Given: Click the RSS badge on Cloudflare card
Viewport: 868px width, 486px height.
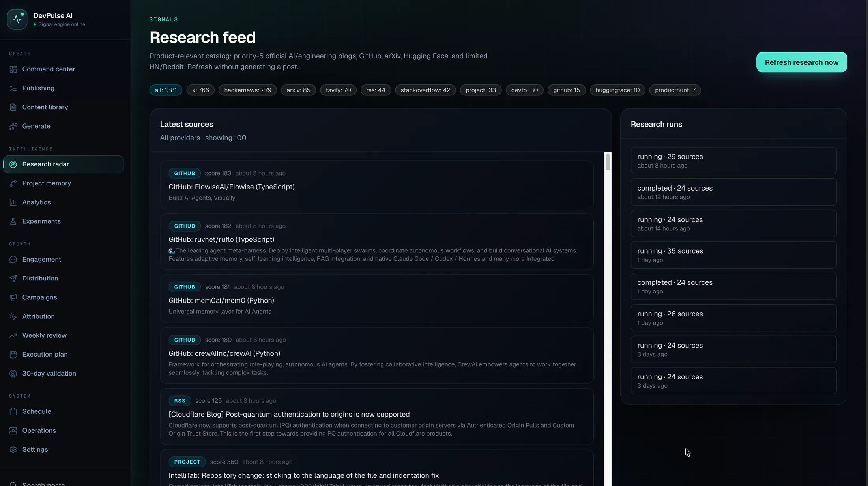Looking at the screenshot, I should (180, 401).
